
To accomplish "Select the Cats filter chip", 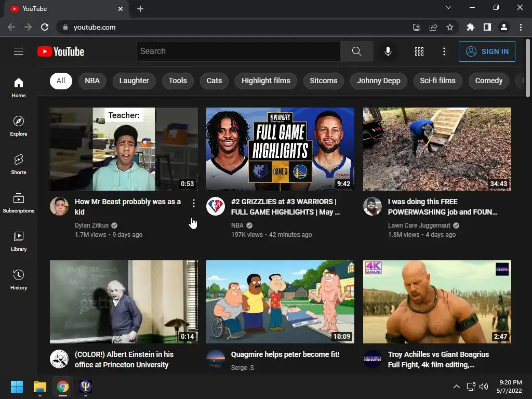I will pyautogui.click(x=214, y=81).
